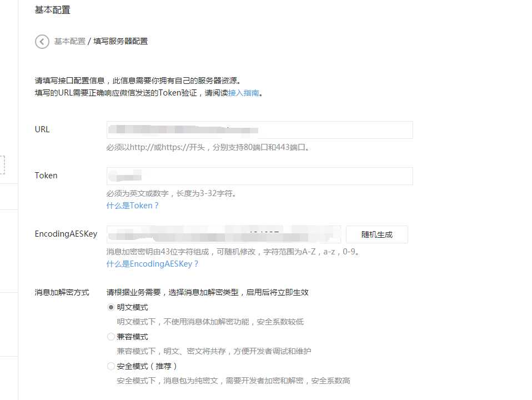Click the selected radio indicator next to 明文模式
Screen dimensions: 532x400
[x=111, y=307]
